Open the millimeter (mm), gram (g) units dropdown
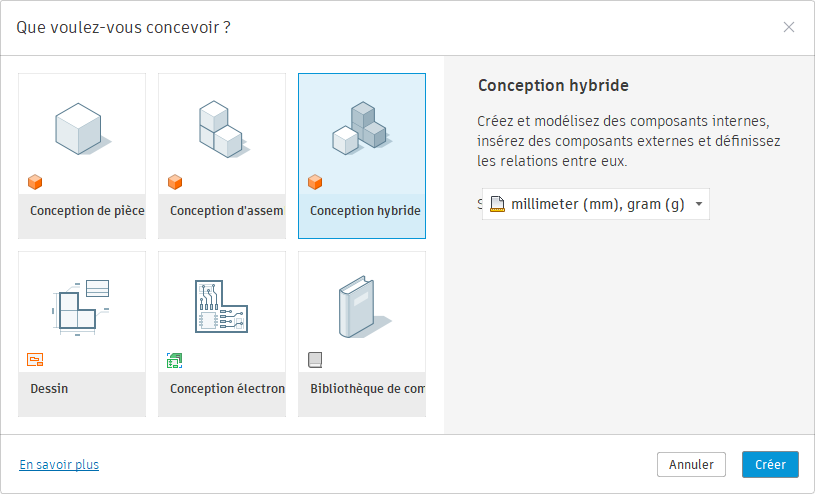The height and width of the screenshot is (494, 815). 596,204
